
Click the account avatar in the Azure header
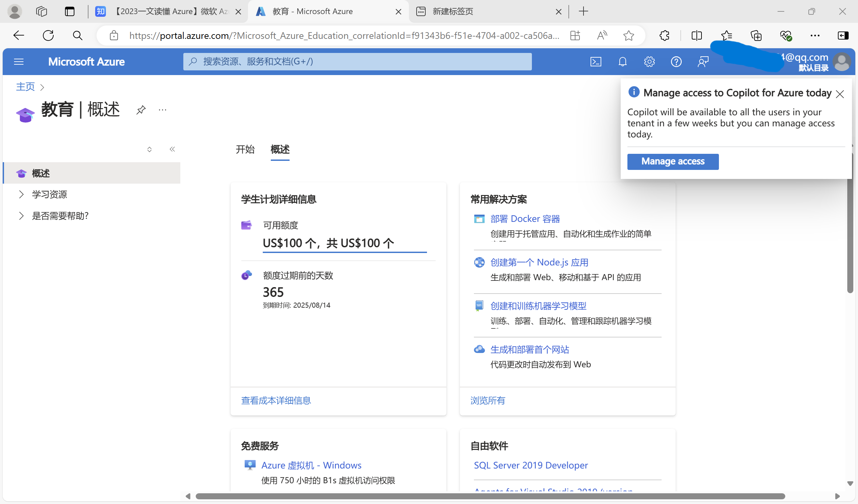coord(842,62)
